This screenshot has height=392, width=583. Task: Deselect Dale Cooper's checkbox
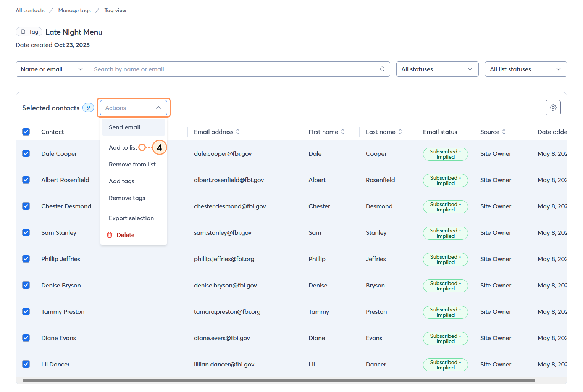coord(26,153)
